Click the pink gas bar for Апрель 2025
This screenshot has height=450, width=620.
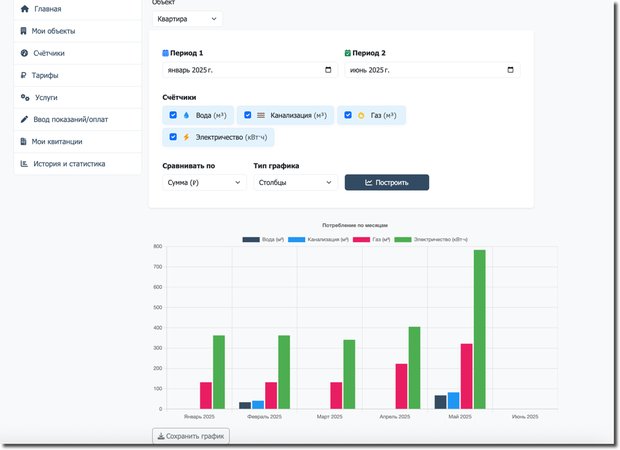pyautogui.click(x=401, y=386)
